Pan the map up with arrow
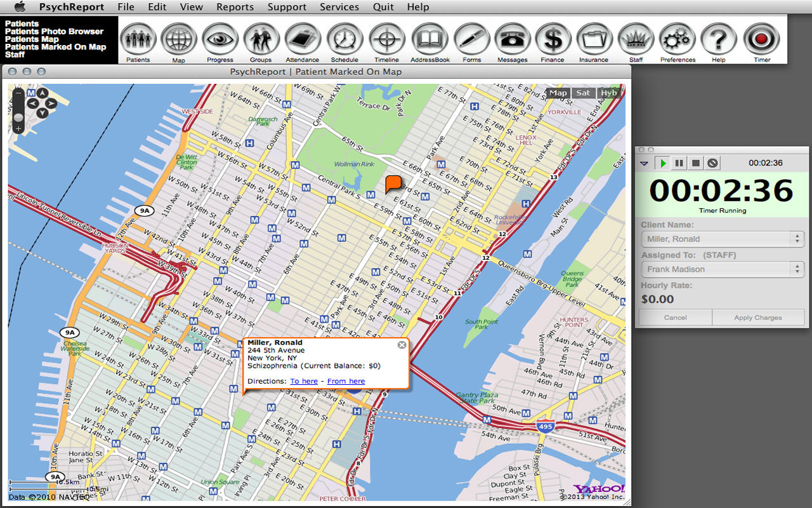 pos(42,93)
